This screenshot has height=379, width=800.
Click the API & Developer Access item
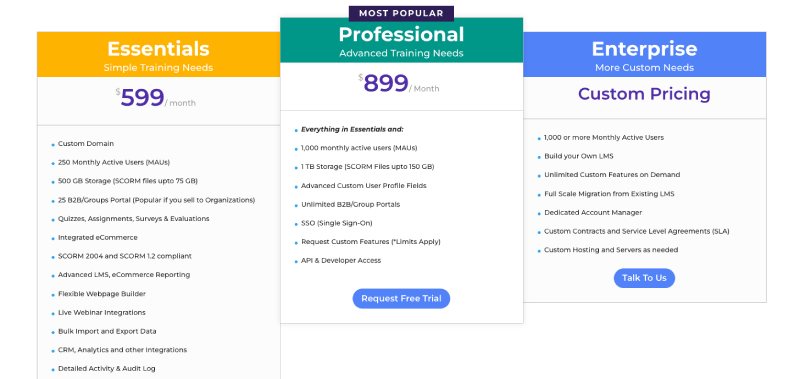tap(341, 261)
